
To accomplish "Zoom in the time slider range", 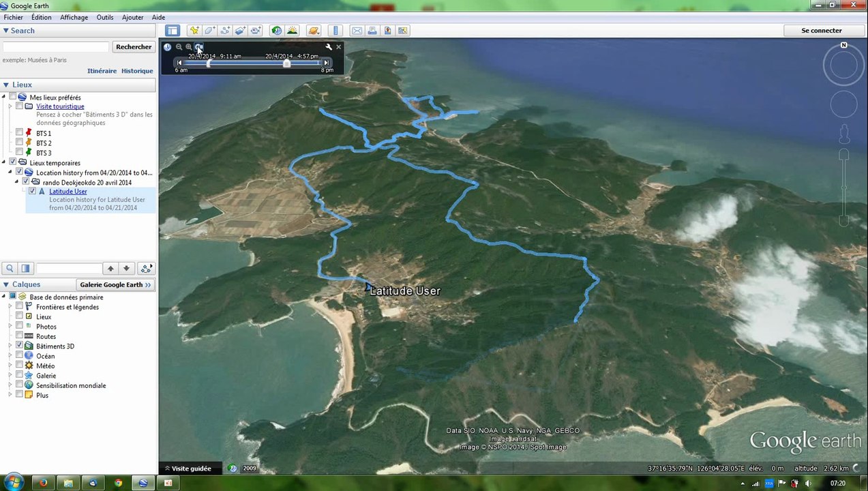I will pos(189,47).
